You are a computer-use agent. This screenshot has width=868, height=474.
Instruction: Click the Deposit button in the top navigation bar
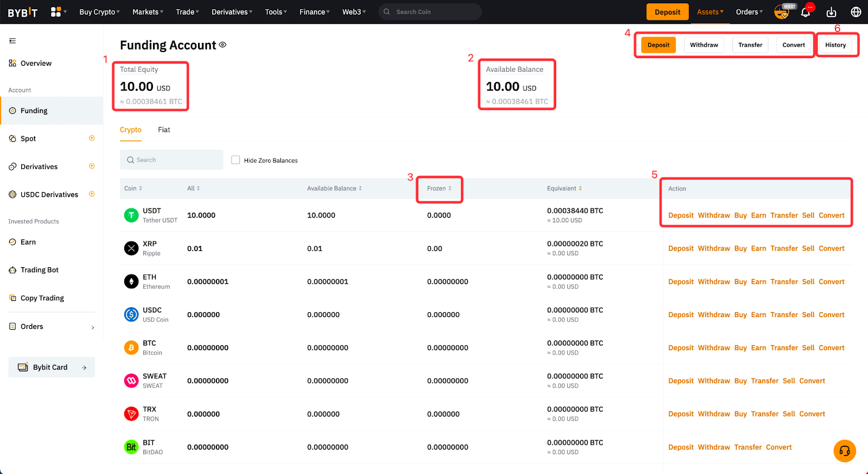coord(667,12)
